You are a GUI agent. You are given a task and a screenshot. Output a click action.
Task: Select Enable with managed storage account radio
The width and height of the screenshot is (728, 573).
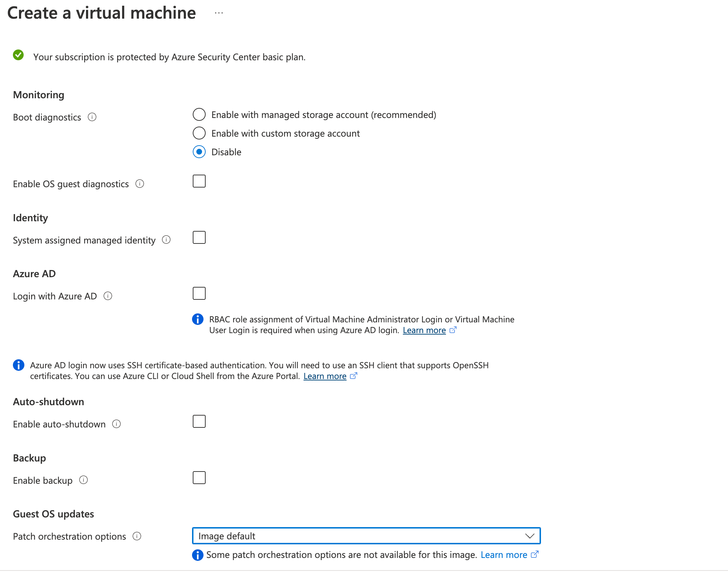point(199,115)
